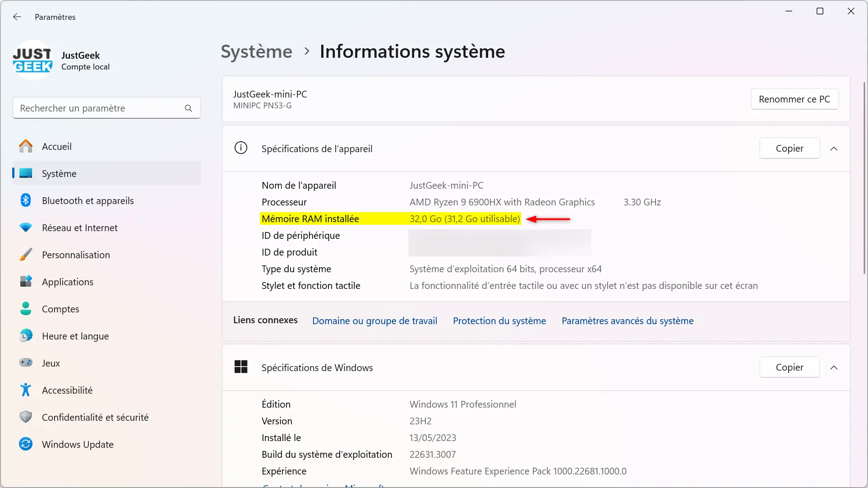Click the Heure et langue clock icon
The width and height of the screenshot is (868, 488).
26,336
